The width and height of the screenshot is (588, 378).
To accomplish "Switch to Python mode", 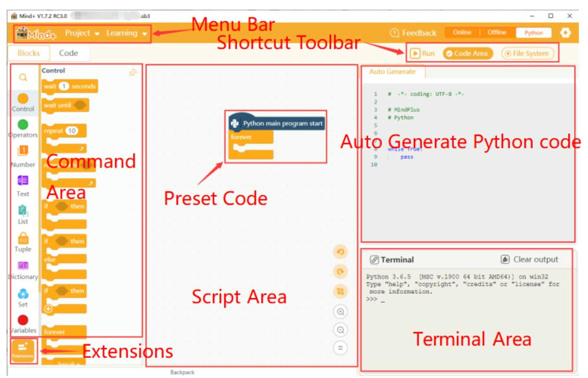I will pos(534,33).
